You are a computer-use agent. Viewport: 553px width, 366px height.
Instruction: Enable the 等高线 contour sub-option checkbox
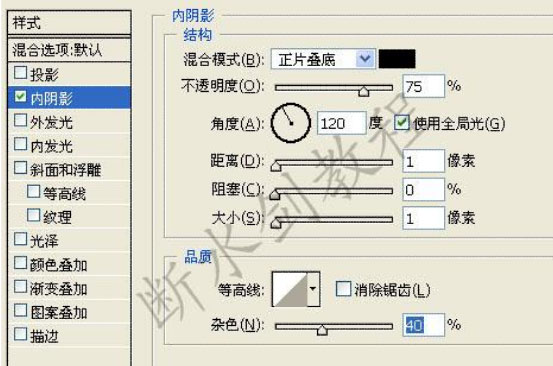point(34,191)
